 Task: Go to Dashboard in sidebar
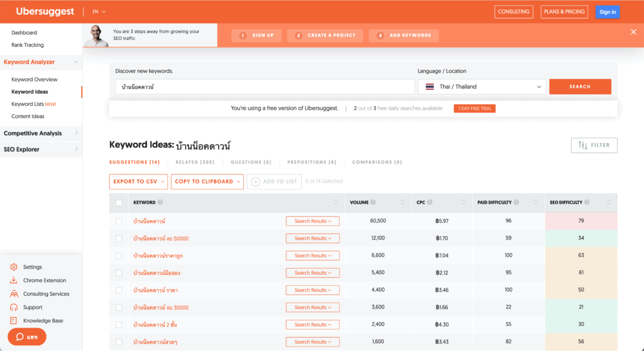pyautogui.click(x=24, y=33)
